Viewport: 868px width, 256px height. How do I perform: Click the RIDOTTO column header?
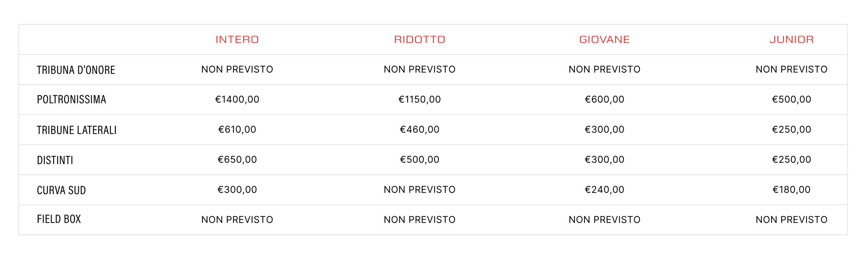pyautogui.click(x=419, y=40)
